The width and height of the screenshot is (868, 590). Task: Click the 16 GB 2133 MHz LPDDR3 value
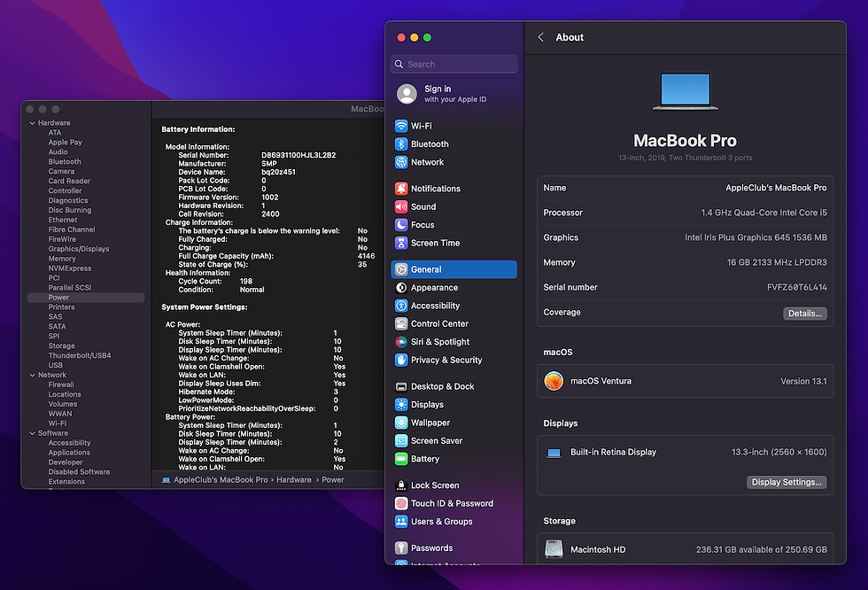(x=777, y=262)
